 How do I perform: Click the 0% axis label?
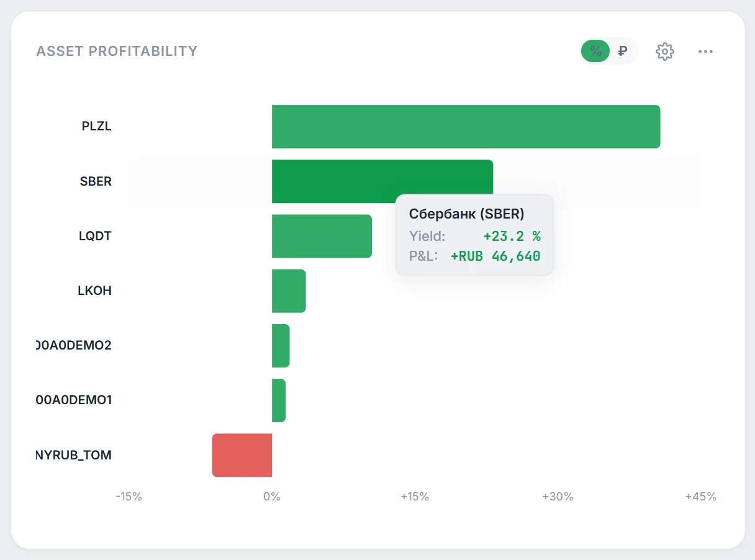click(272, 497)
